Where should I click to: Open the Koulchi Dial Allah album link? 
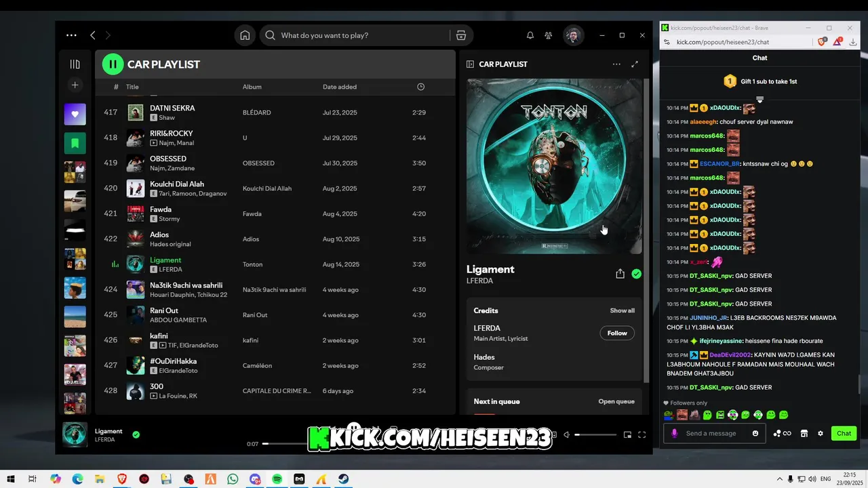(x=267, y=188)
